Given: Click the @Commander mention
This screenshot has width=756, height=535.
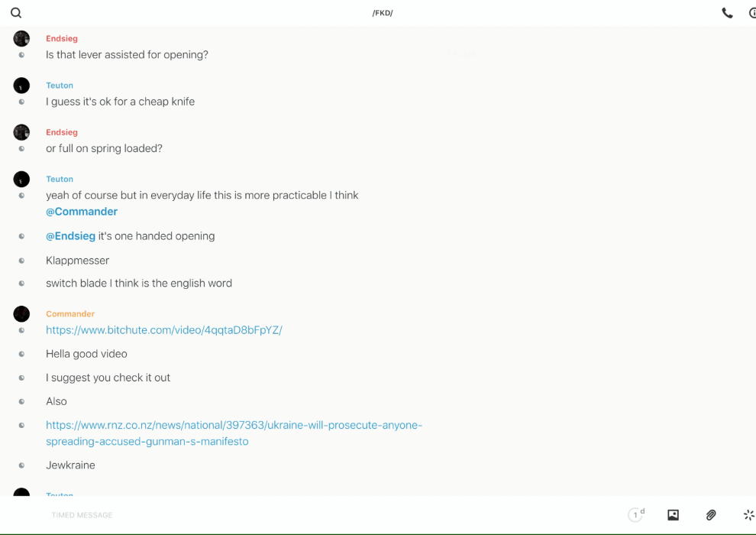Looking at the screenshot, I should point(82,212).
